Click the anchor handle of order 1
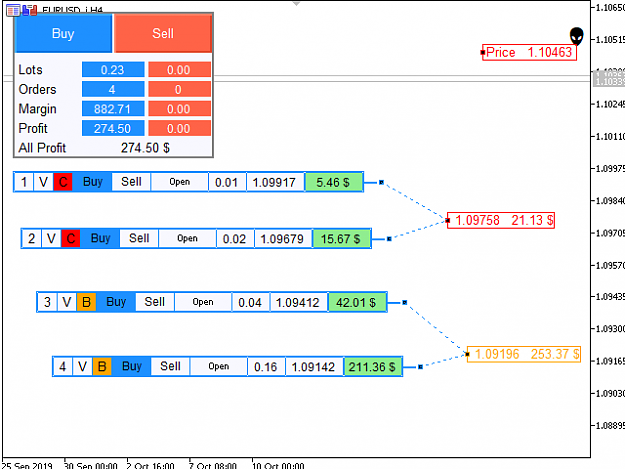625x469 pixels. pos(381,182)
